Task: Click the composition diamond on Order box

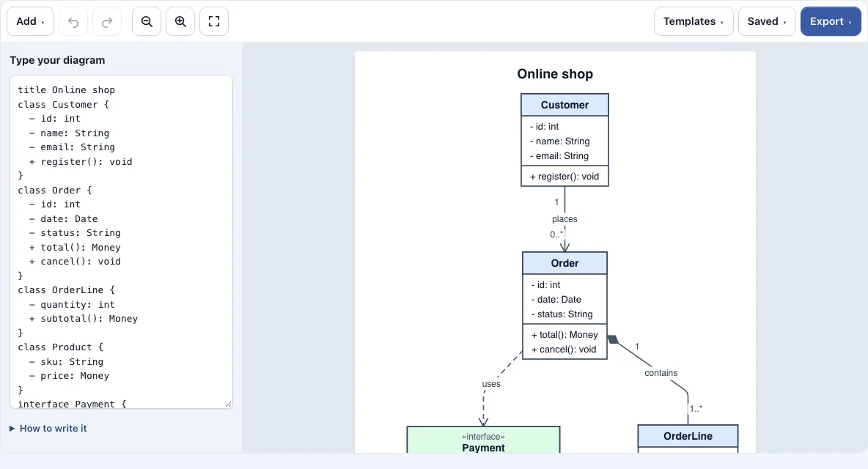Action: point(613,339)
